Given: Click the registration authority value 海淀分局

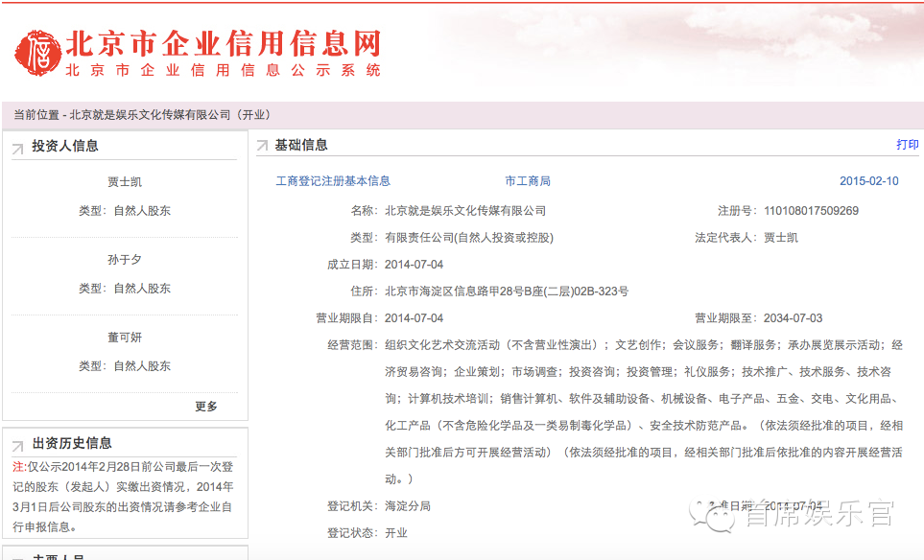Looking at the screenshot, I should 408,506.
